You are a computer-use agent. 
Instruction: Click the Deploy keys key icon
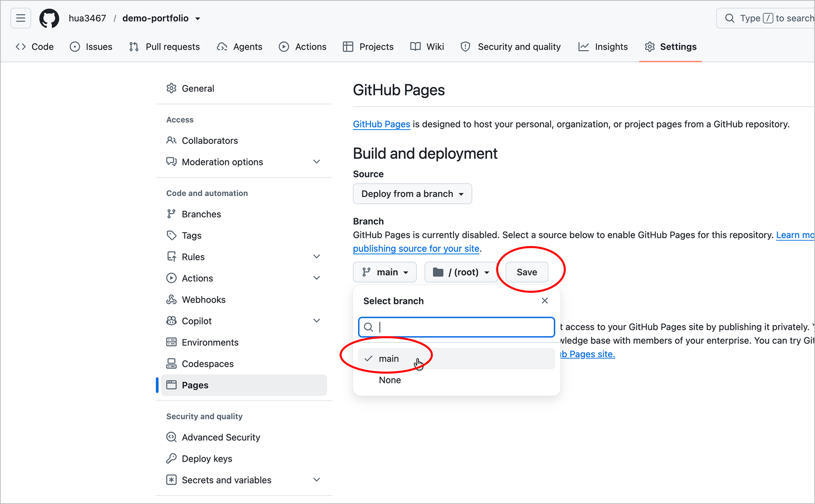(x=172, y=458)
